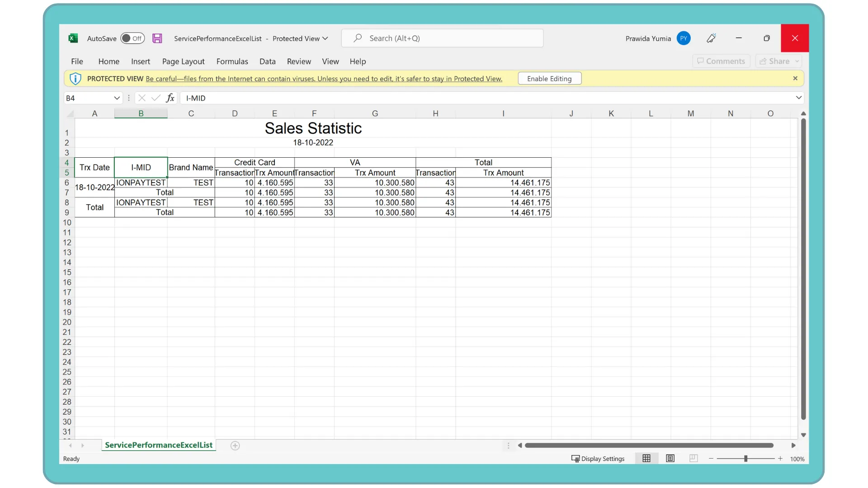Switch to Normal view icon
Screen dimensions: 868x488
(646, 459)
